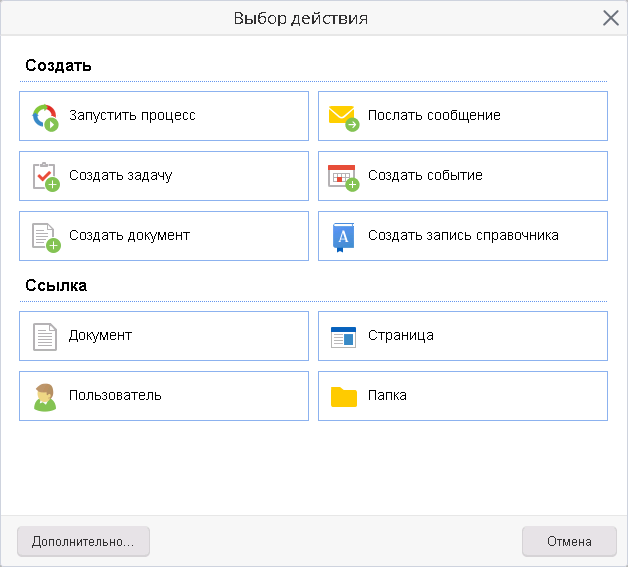The height and width of the screenshot is (567, 628).
Task: Click the gray document link icon
Action: [x=45, y=336]
